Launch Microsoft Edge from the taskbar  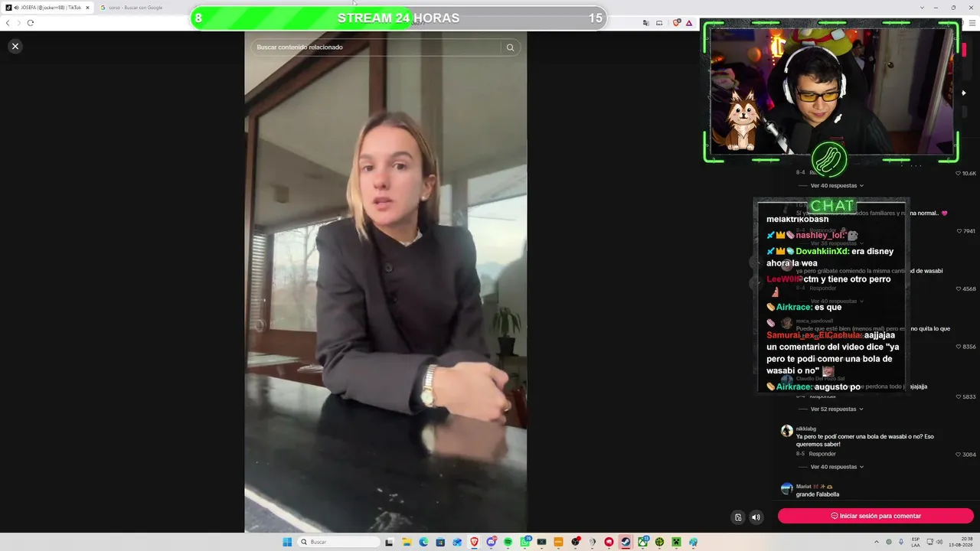pos(423,542)
